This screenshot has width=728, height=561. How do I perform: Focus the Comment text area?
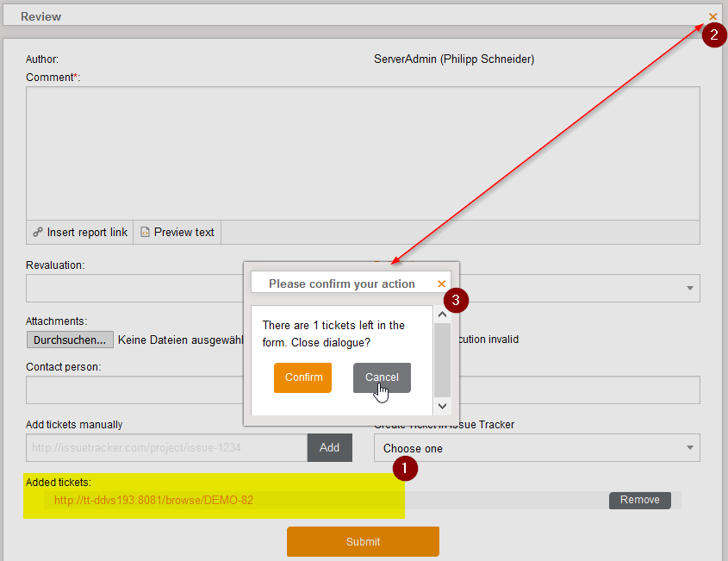[362, 153]
